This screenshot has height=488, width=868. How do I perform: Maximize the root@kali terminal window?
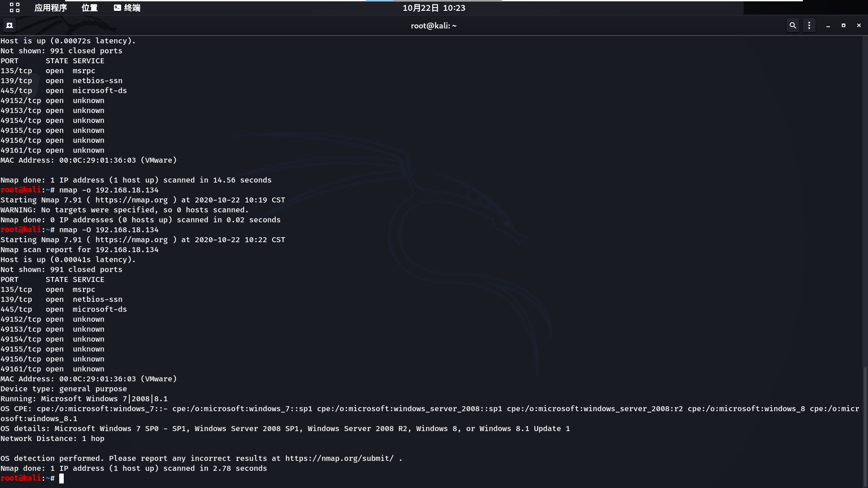[844, 25]
